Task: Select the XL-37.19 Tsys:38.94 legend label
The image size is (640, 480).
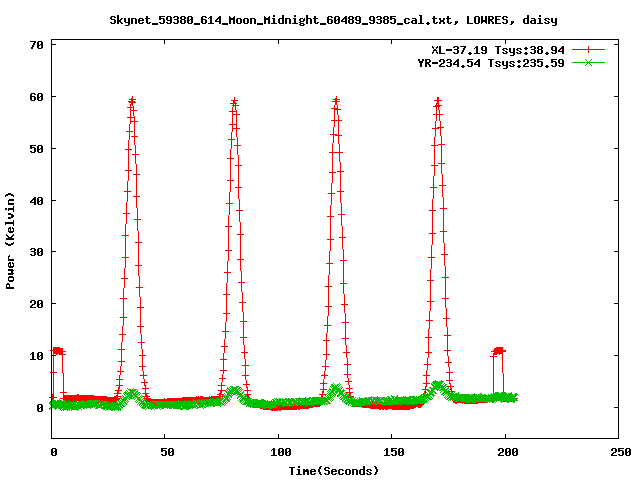Action: click(x=498, y=50)
